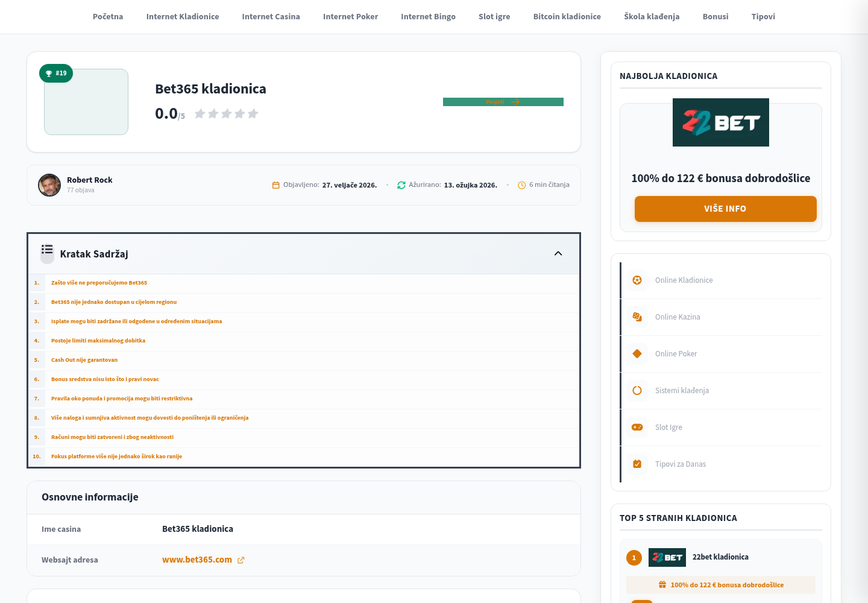Jump to 'Bonus sredstva nisu isto što i pravi novac'
Viewport: 868px width, 603px height.
pyautogui.click(x=105, y=379)
